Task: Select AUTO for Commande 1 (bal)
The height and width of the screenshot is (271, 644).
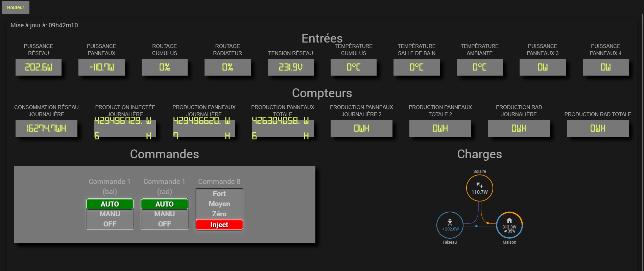Action: (x=110, y=204)
